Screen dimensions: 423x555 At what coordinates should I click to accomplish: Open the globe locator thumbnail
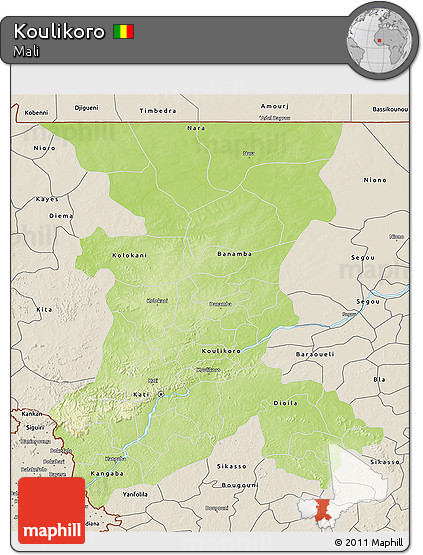click(379, 40)
